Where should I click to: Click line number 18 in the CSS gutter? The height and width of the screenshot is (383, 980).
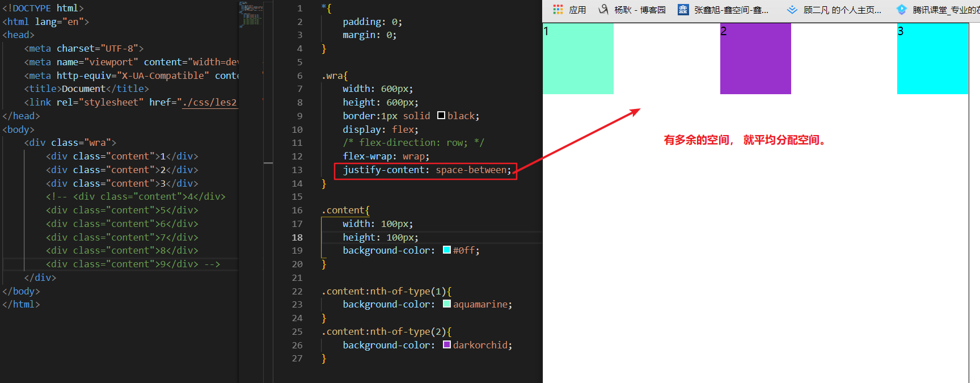[x=297, y=237]
